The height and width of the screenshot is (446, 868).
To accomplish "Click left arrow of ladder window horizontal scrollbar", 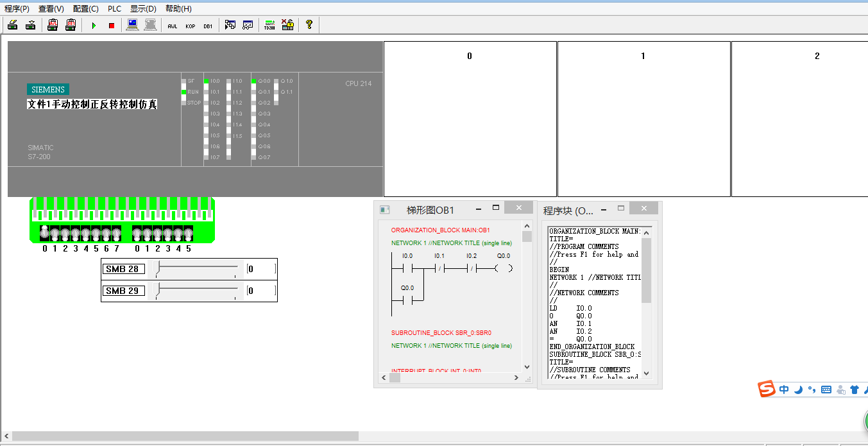I will pyautogui.click(x=384, y=379).
